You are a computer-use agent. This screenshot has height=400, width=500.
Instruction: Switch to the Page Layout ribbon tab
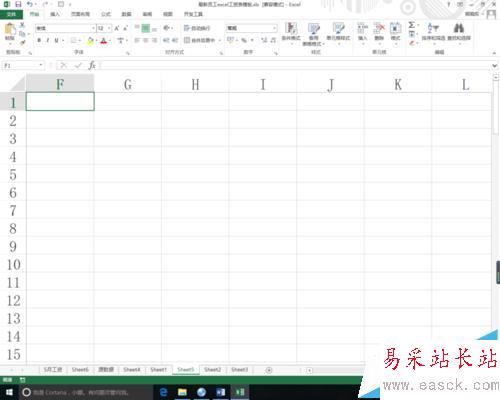[80, 14]
